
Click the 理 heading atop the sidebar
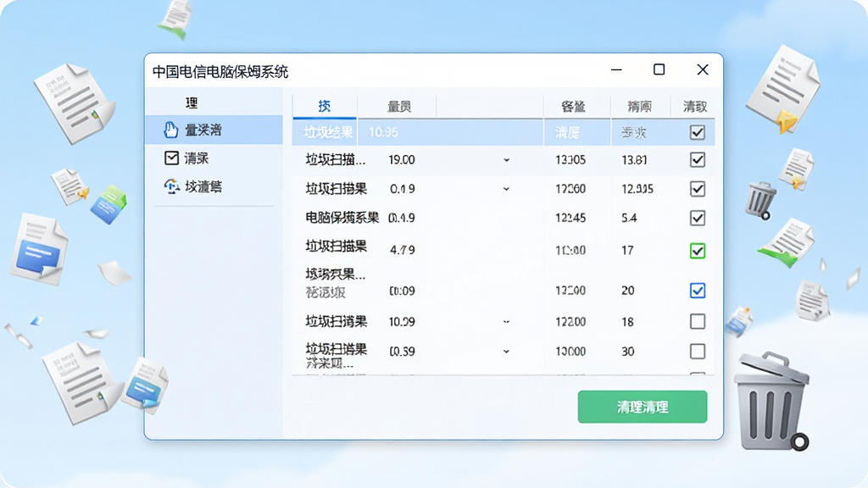[x=192, y=103]
